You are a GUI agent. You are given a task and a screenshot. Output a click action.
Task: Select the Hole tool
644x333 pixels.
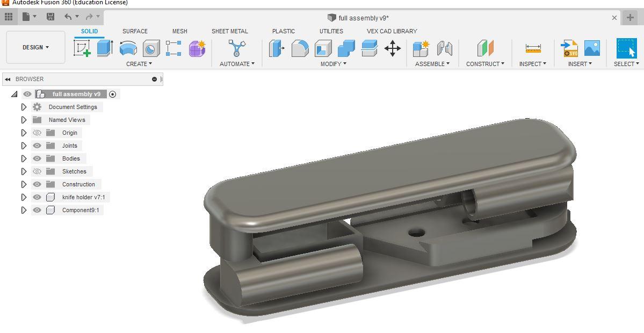coord(151,48)
